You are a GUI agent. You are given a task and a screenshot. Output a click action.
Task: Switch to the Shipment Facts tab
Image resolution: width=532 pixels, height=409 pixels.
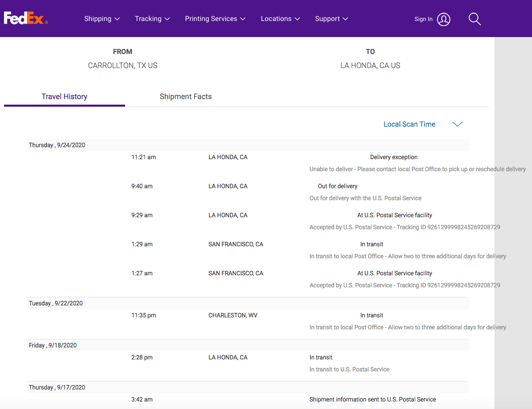(x=186, y=97)
